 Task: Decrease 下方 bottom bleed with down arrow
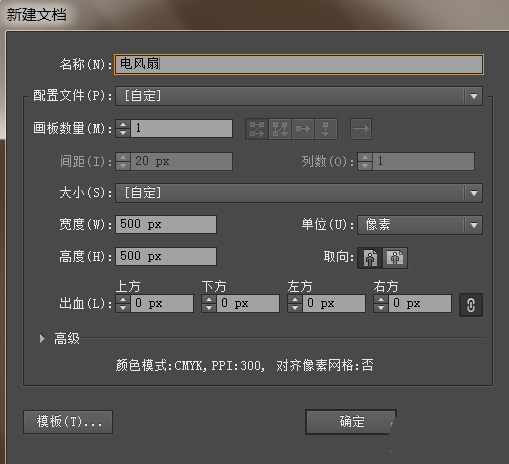click(x=209, y=308)
